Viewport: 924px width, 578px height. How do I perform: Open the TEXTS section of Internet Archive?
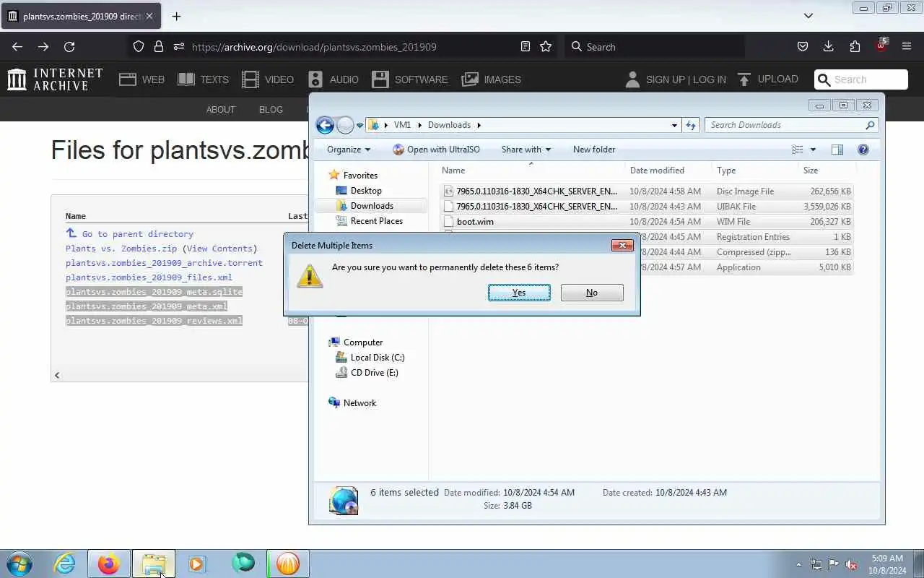203,79
